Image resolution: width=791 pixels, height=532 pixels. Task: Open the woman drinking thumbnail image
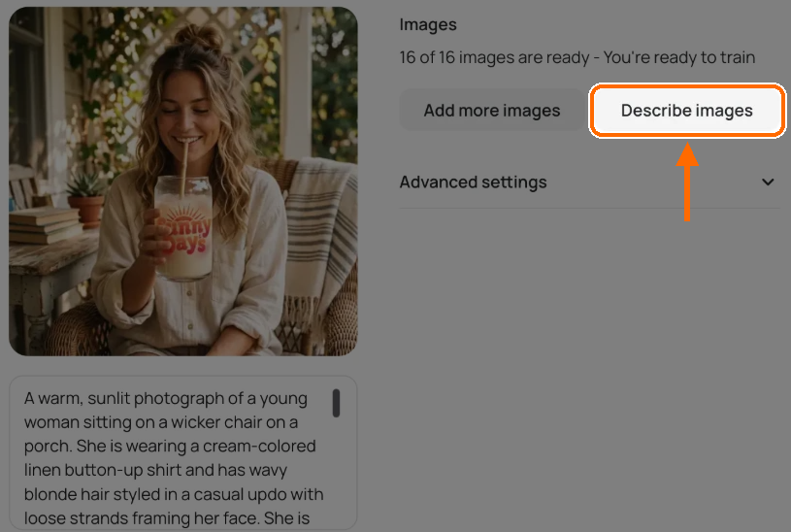[x=183, y=182]
